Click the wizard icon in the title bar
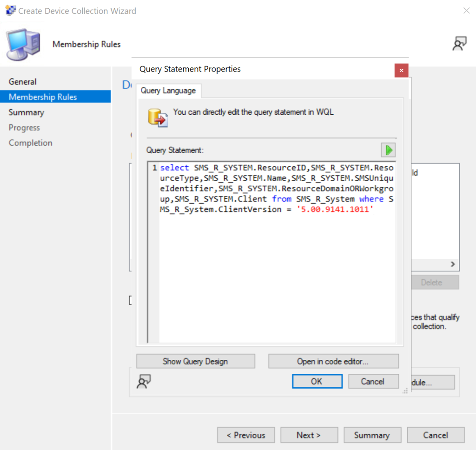Screen dimensions: 476x450 pos(11,11)
